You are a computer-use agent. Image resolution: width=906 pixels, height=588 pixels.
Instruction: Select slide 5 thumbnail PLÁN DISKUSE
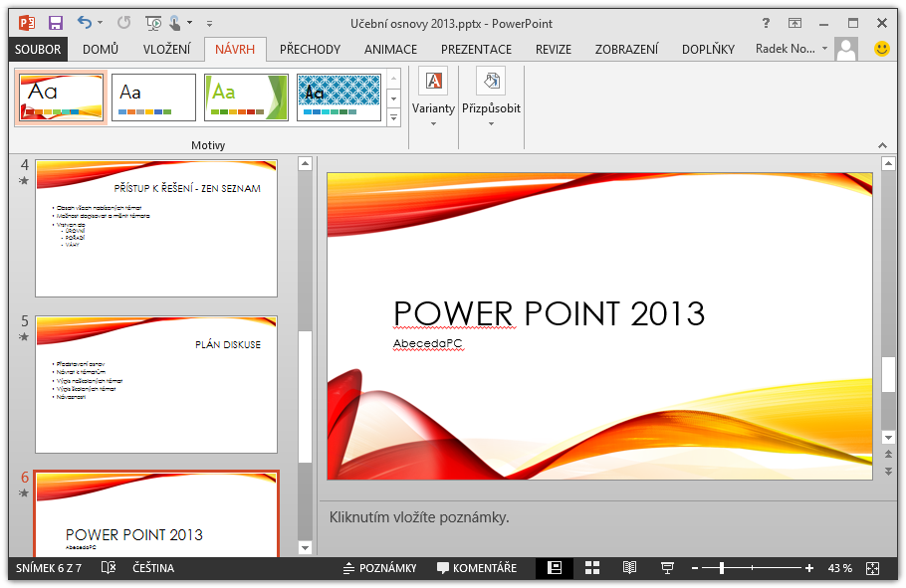[x=156, y=384]
